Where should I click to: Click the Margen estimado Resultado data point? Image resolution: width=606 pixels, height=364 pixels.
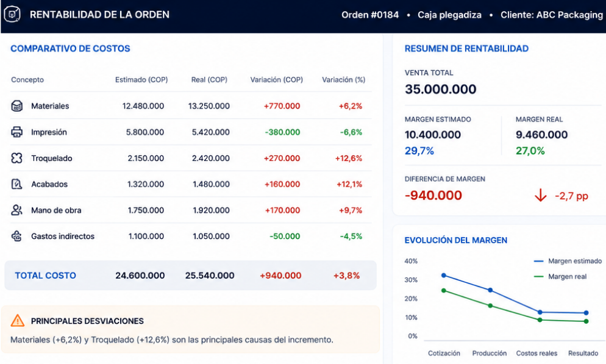(586, 313)
